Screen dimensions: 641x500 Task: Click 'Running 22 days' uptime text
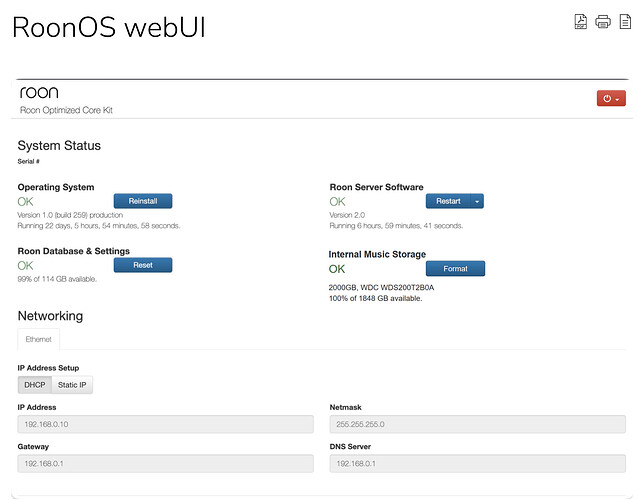coord(99,225)
